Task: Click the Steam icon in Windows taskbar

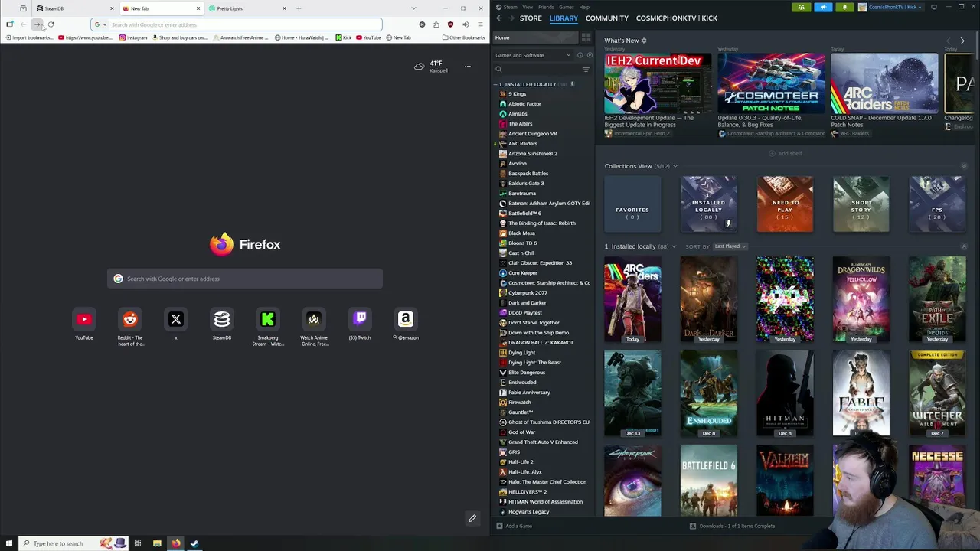Action: [x=194, y=543]
